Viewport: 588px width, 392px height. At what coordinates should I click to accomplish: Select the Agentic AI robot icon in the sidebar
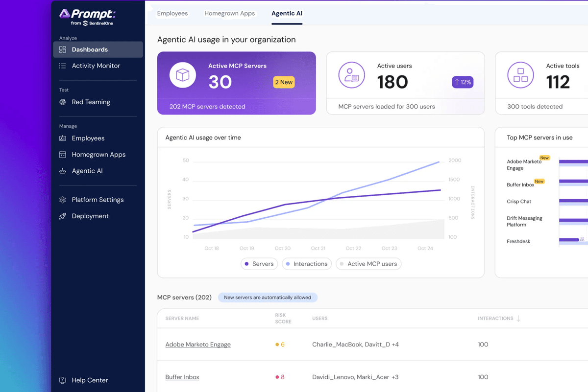[x=62, y=171]
